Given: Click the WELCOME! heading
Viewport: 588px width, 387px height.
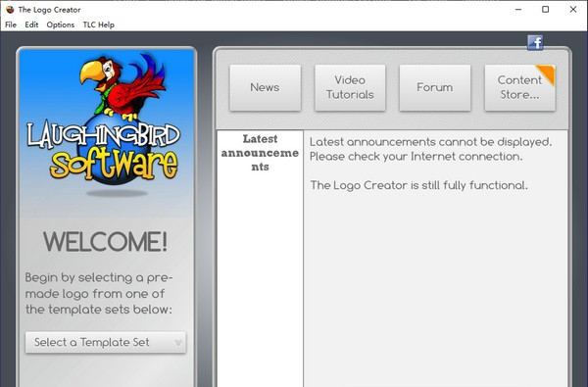Looking at the screenshot, I should pyautogui.click(x=106, y=242).
